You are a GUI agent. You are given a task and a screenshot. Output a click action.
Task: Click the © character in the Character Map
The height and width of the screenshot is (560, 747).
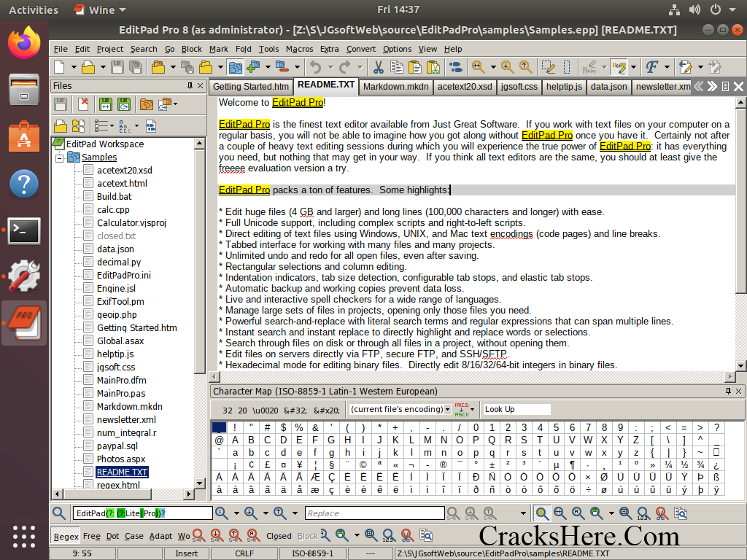363,464
